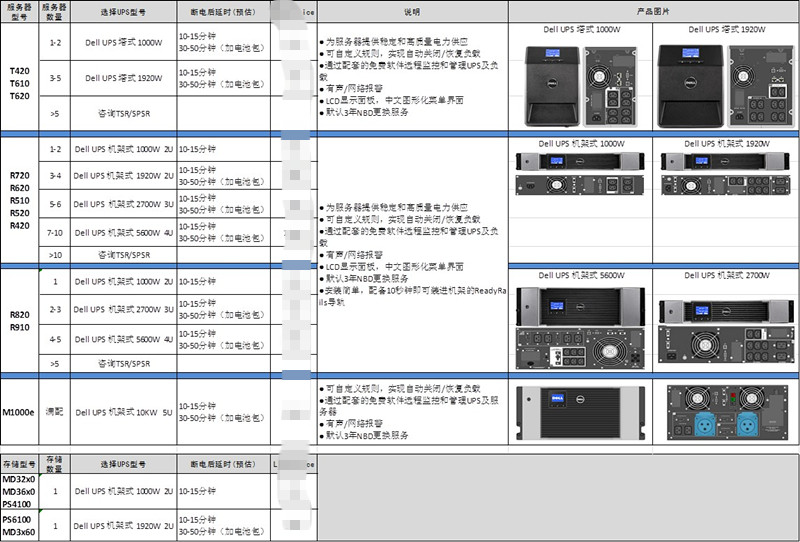Viewport: 800px width, 542px height.
Task: Select 咨询TSR/SPSR cell in the >10 row
Action: point(123,255)
